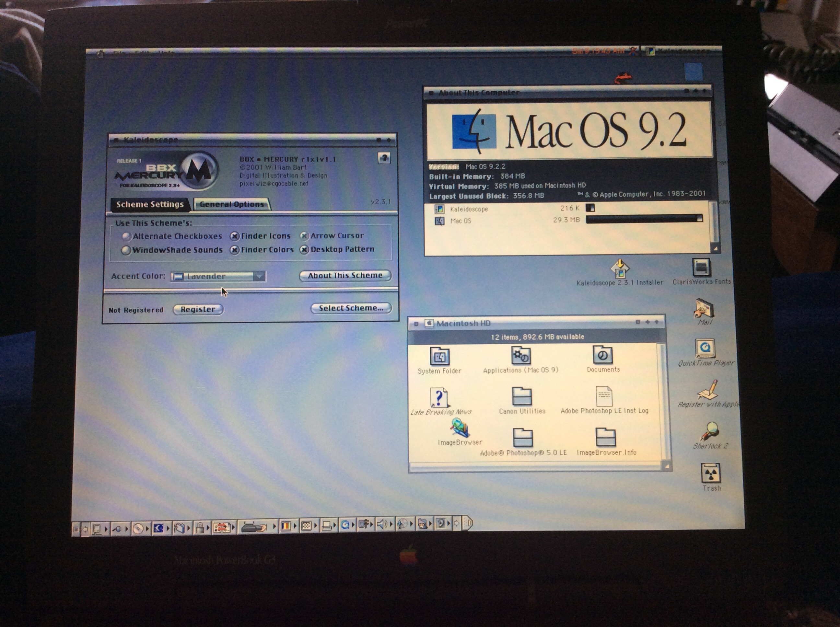This screenshot has width=840, height=627.
Task: Click the sound volume control strip icon
Action: [381, 525]
